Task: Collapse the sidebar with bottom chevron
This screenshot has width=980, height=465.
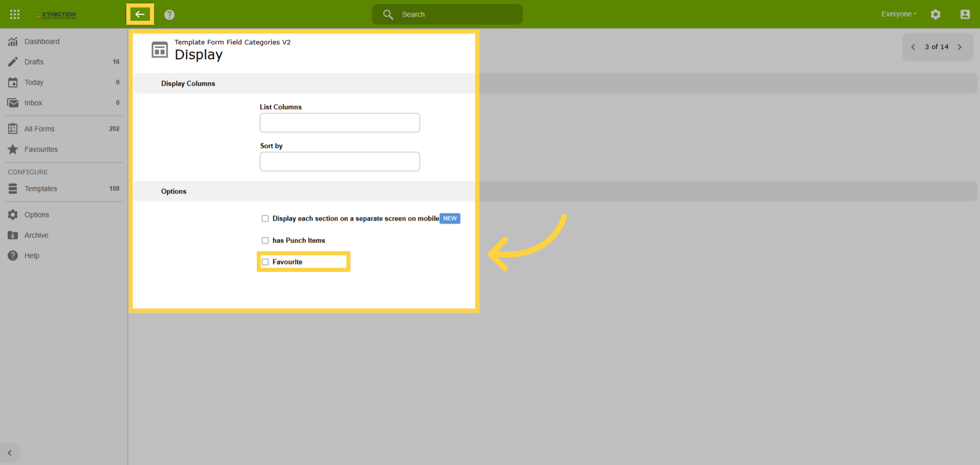Action: (x=10, y=453)
